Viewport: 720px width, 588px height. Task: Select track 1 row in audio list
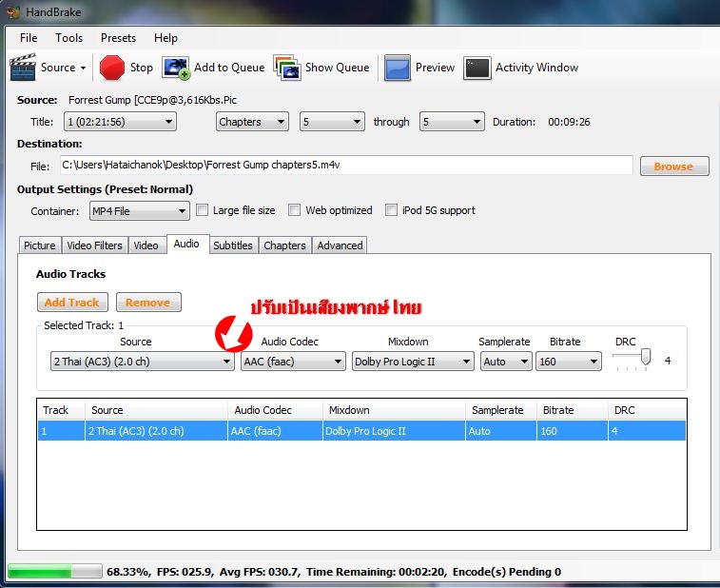click(361, 431)
